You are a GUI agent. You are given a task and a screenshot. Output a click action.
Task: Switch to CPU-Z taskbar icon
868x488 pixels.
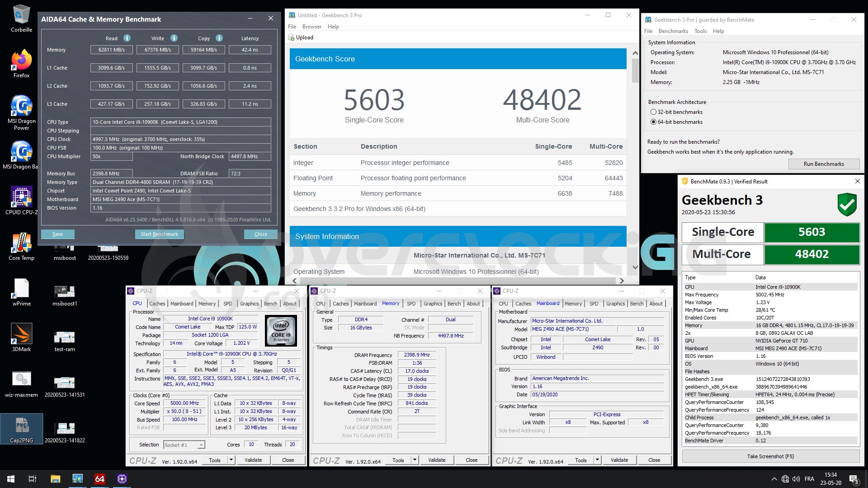pos(122,479)
